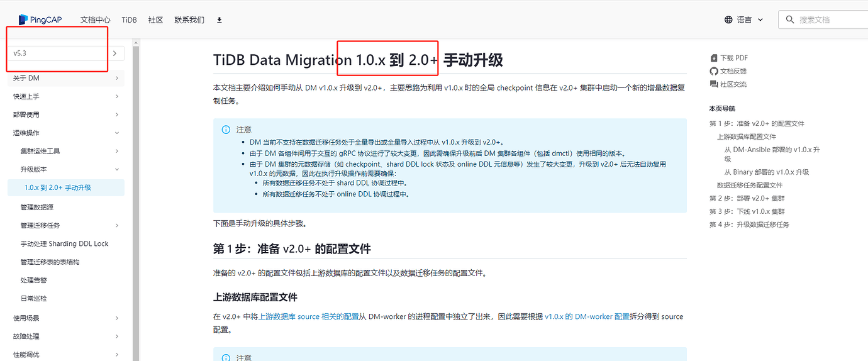Select 手动处理 Sharding DDL Lock in sidebar

65,243
